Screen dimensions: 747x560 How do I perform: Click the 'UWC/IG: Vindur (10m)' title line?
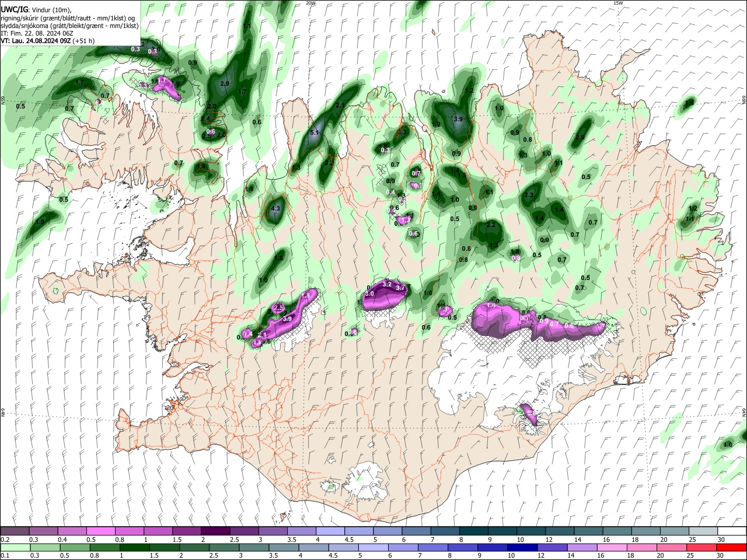37,10
